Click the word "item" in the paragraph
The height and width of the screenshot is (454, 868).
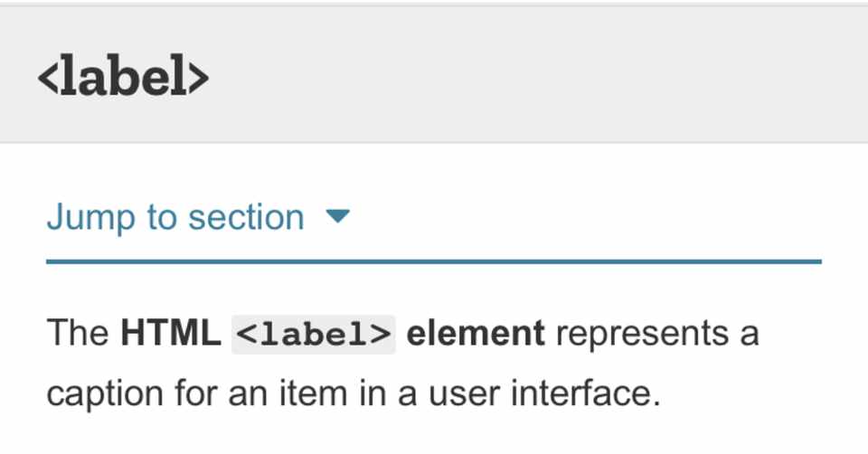pos(304,393)
